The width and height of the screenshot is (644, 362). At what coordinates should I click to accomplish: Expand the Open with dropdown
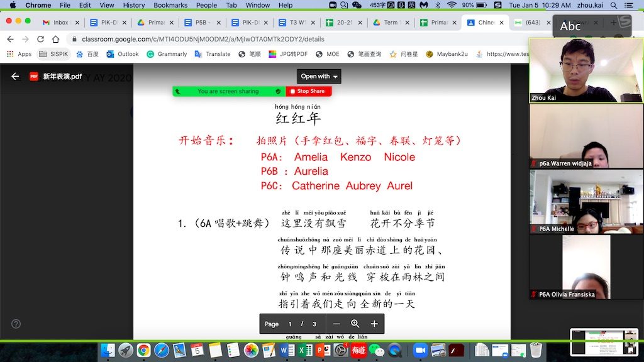click(319, 76)
